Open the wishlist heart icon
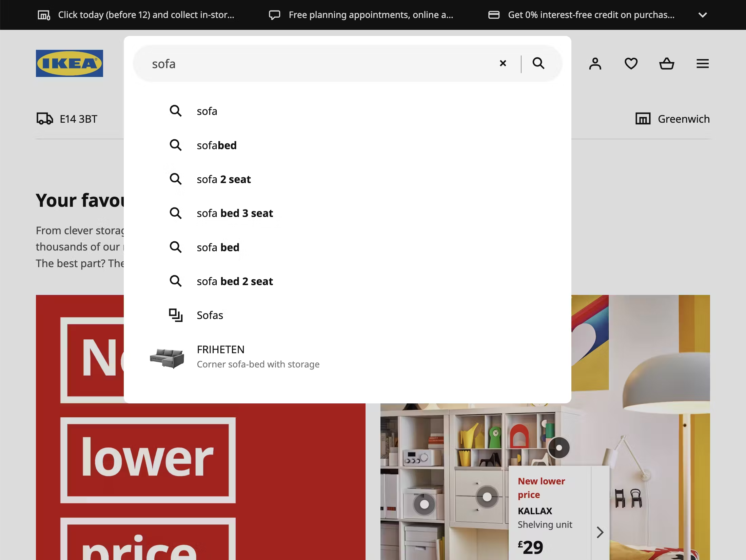 pos(631,63)
